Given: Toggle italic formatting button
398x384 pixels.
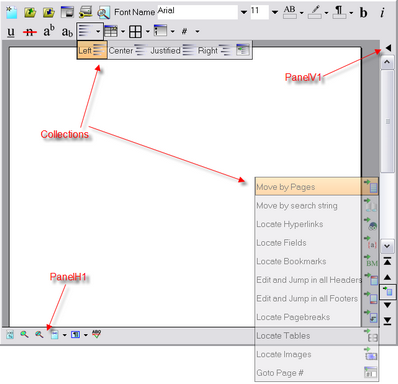Looking at the screenshot, I should (x=382, y=13).
